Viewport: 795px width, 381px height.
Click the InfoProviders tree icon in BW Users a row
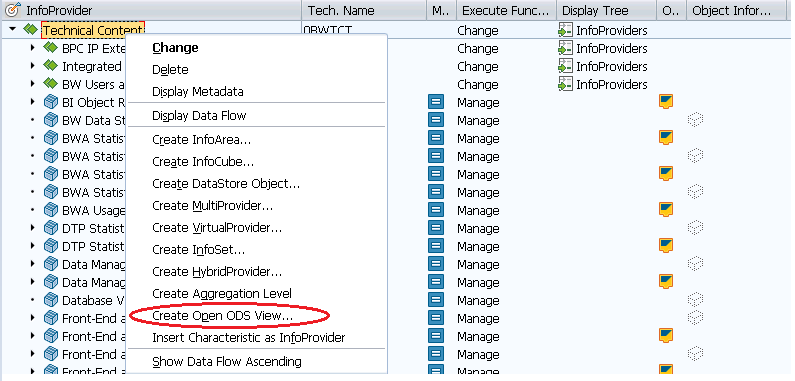(x=565, y=84)
